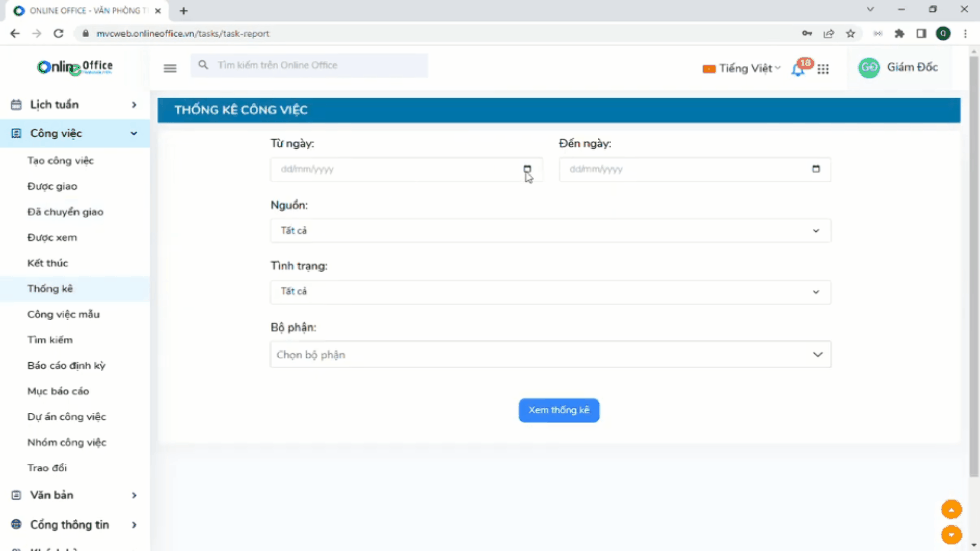Open the Chọn bộ phận dropdown
Image resolution: width=980 pixels, height=551 pixels.
[550, 355]
